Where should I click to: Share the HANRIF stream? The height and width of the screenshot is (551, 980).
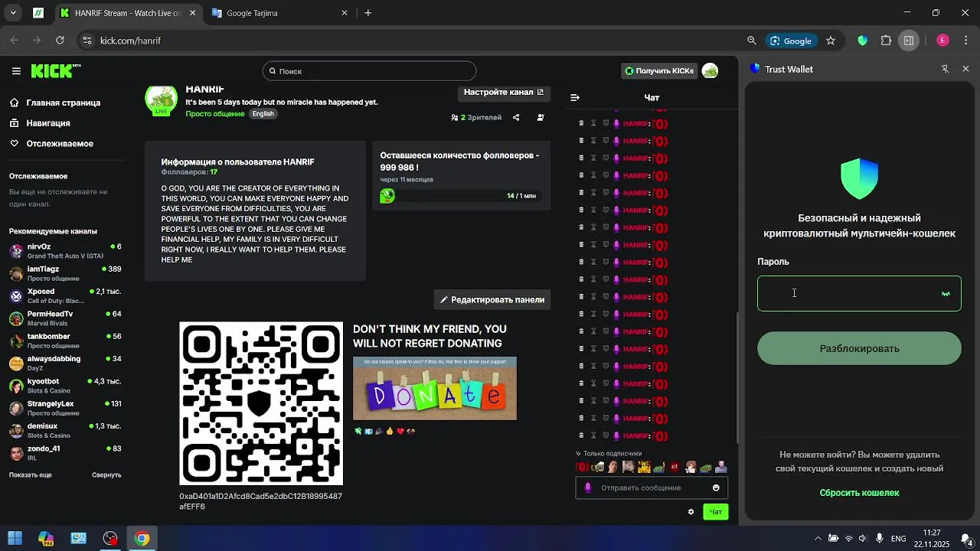516,118
